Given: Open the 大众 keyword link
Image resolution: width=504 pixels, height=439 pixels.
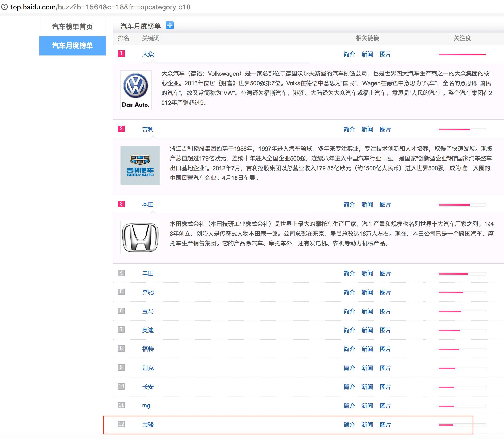Looking at the screenshot, I should 148,54.
